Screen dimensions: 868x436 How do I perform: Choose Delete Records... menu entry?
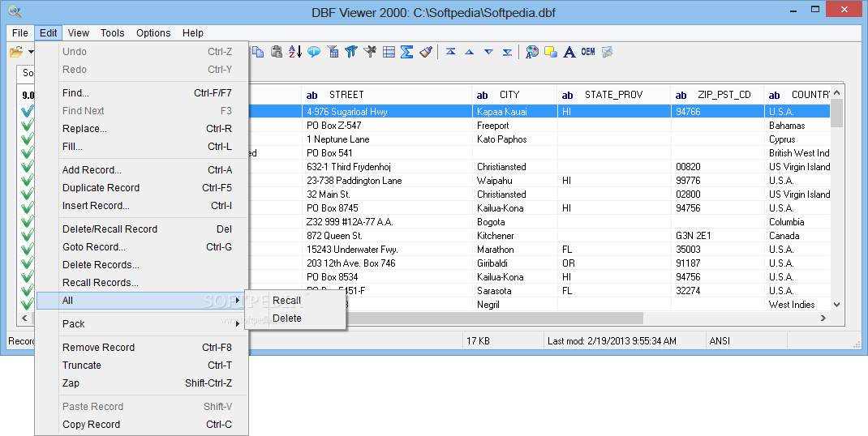tap(142, 264)
